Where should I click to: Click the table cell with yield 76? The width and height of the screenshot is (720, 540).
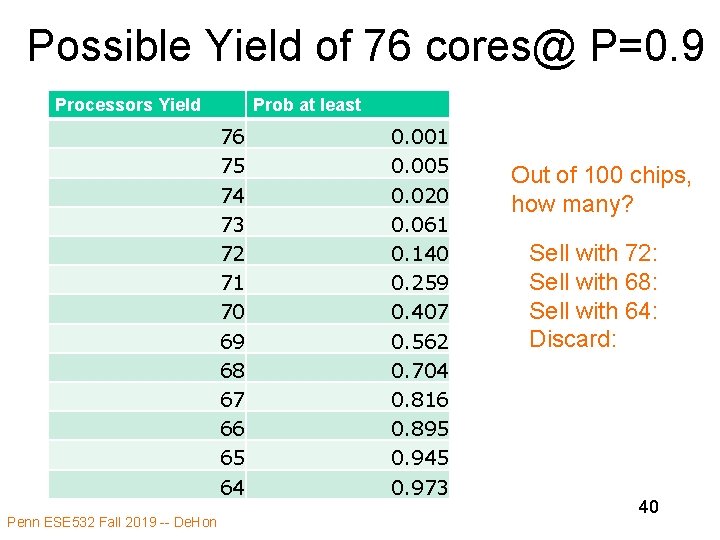coord(232,136)
